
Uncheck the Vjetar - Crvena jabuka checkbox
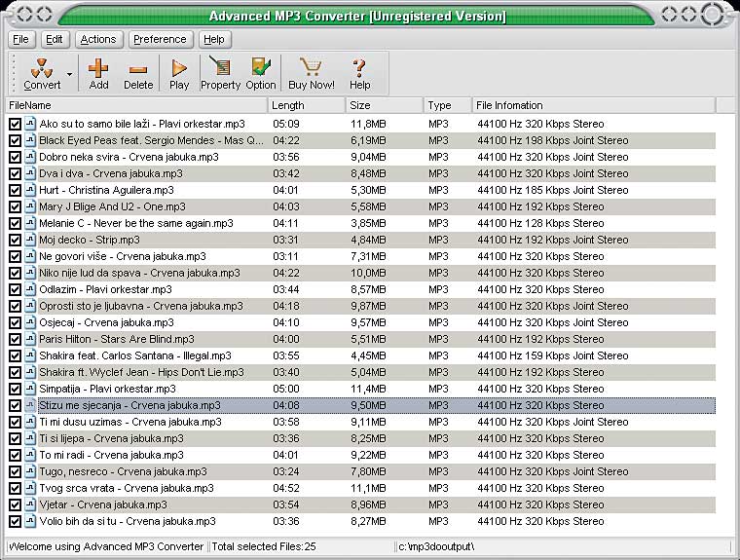[15, 504]
